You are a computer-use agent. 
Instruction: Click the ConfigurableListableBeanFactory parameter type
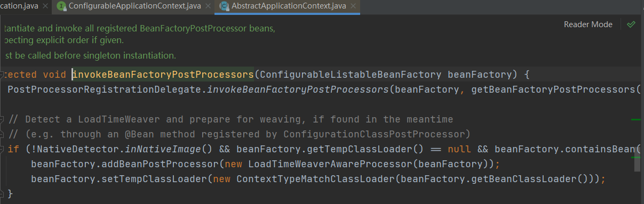pos(351,74)
